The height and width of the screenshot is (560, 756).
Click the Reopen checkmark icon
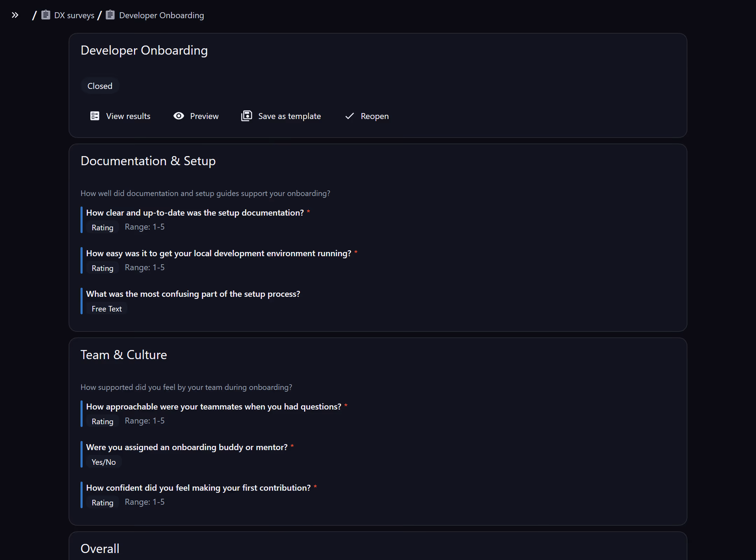(x=349, y=116)
